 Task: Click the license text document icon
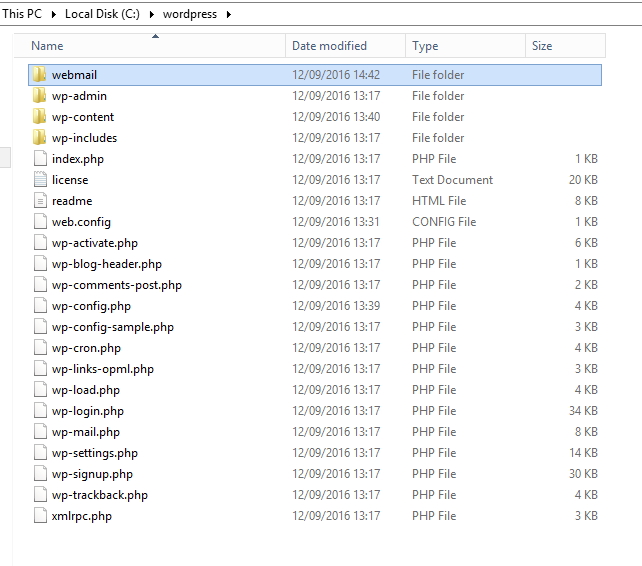point(40,180)
